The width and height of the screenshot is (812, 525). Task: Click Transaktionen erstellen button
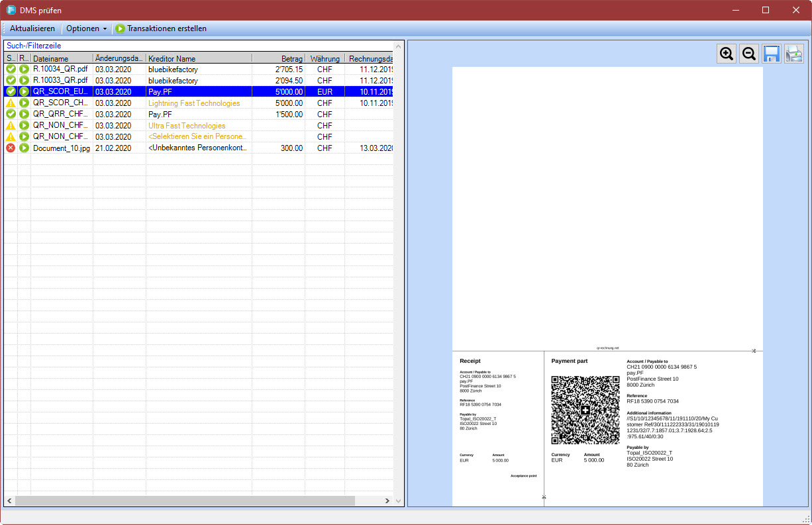(160, 28)
